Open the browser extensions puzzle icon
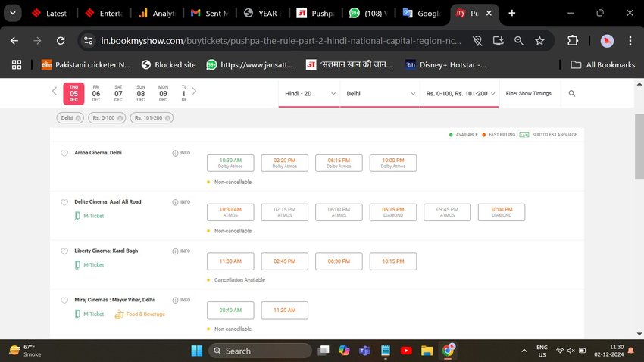This screenshot has width=644, height=362. click(x=573, y=41)
